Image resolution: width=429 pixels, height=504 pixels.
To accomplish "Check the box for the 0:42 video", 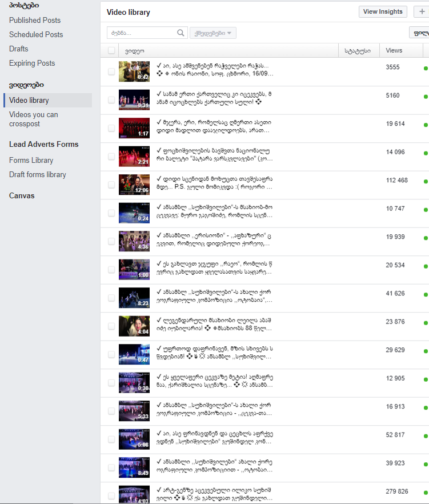I will (x=111, y=71).
